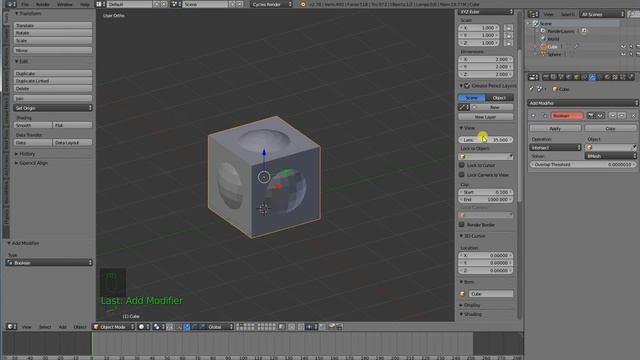Click the New Layer button
Screen dimensions: 640x360
(x=485, y=117)
